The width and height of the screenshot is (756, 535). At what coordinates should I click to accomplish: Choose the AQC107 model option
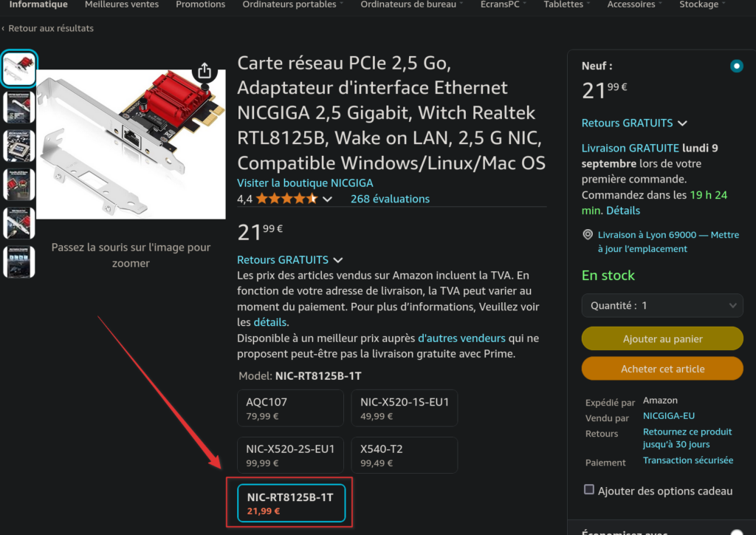pyautogui.click(x=290, y=408)
